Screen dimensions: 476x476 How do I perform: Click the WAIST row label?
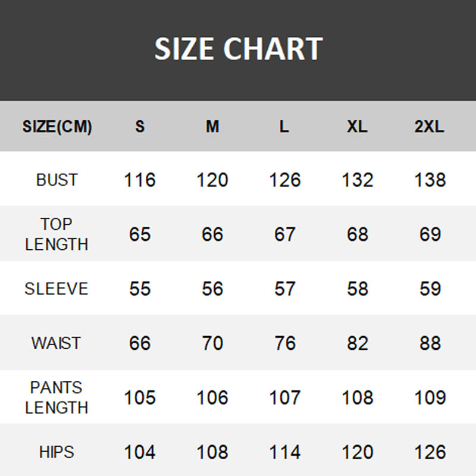[x=57, y=343]
